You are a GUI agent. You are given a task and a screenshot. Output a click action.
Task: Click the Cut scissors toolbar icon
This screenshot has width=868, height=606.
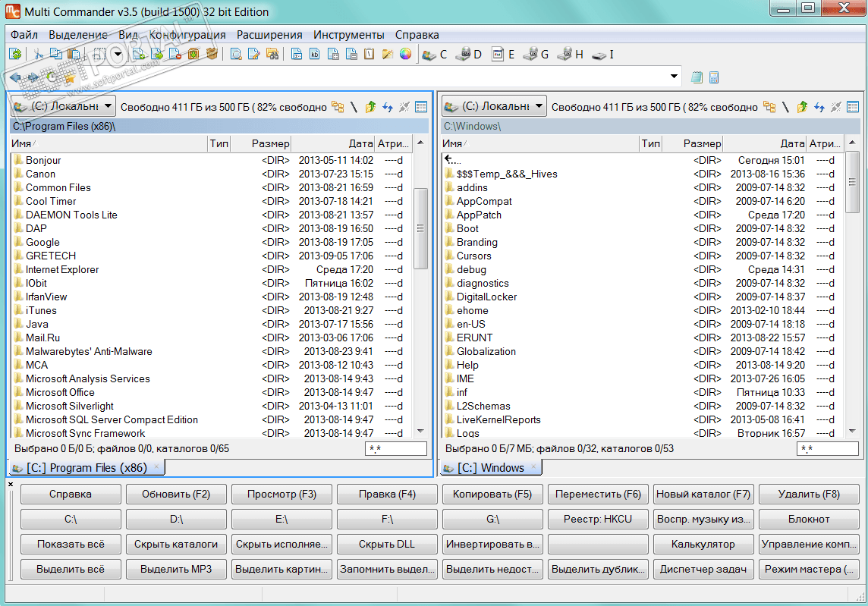point(38,55)
